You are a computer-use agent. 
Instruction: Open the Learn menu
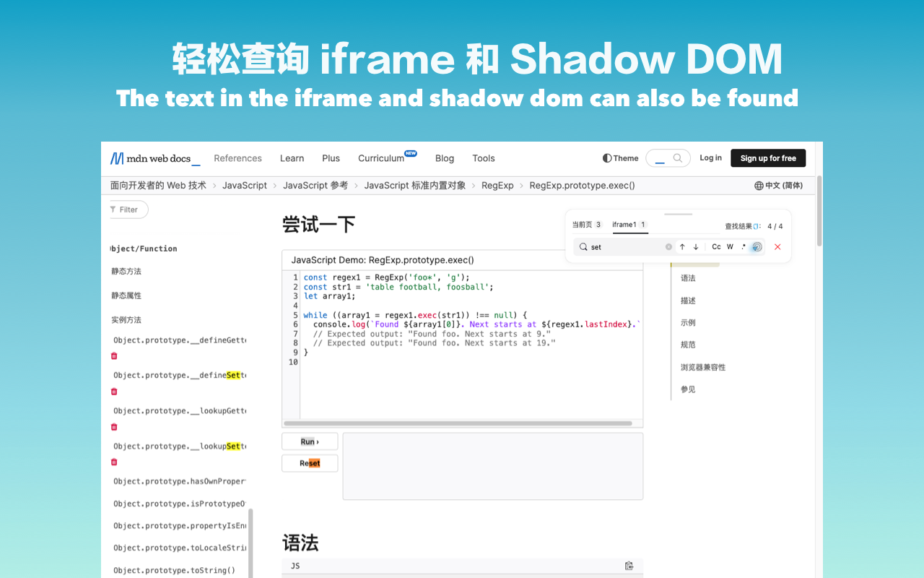[292, 158]
